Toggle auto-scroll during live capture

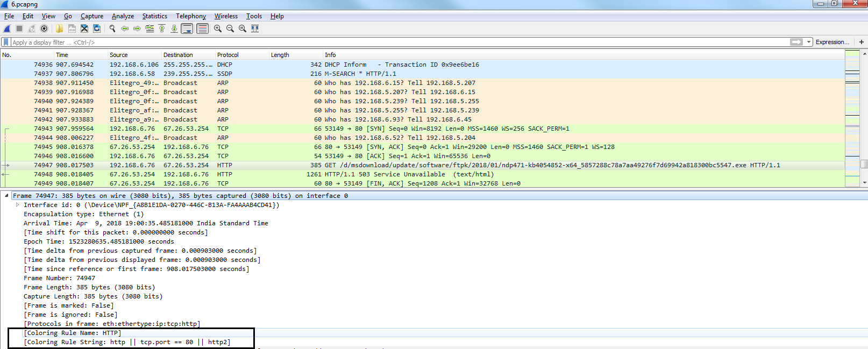tap(187, 29)
